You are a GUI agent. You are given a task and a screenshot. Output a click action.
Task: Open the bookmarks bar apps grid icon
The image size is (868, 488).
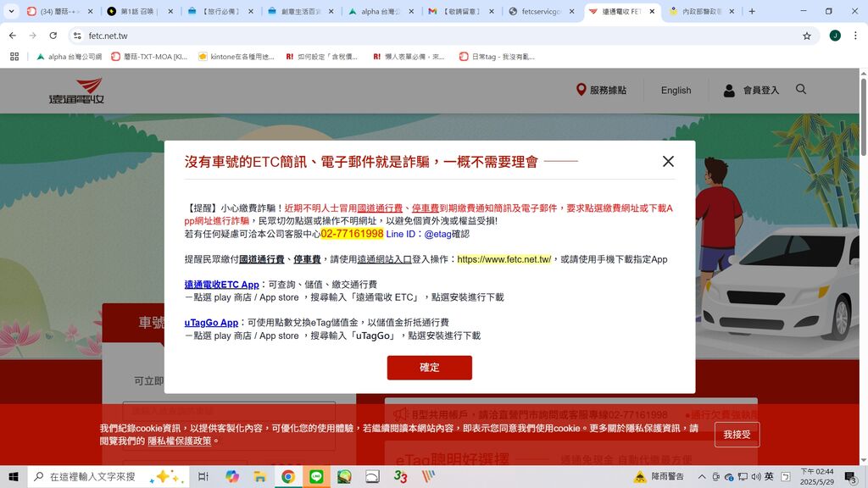point(14,57)
